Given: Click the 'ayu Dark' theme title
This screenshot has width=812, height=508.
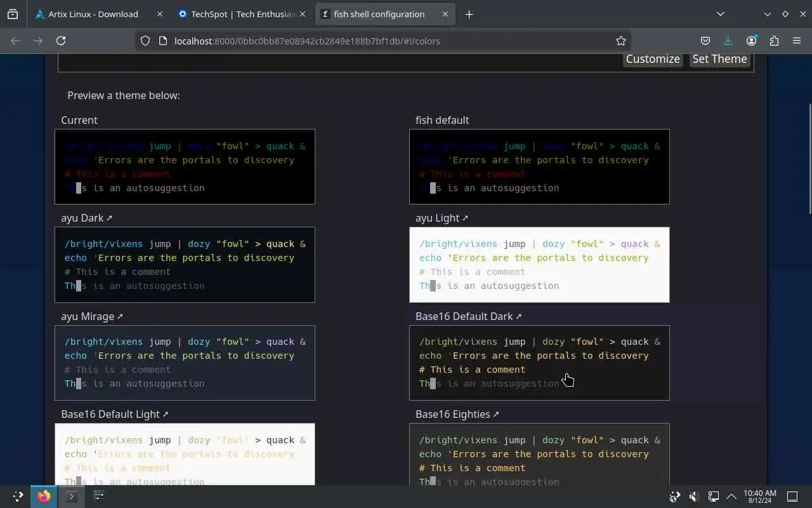Looking at the screenshot, I should point(82,218).
